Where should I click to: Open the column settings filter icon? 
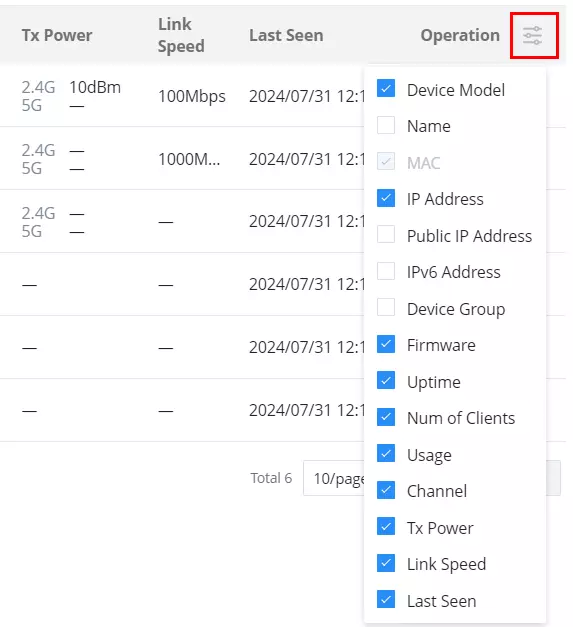point(532,36)
